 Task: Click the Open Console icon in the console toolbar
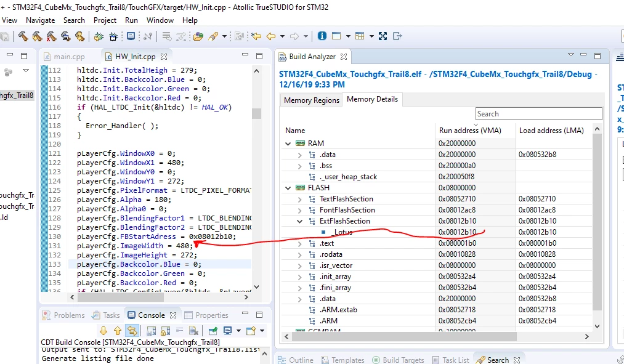pos(251,331)
